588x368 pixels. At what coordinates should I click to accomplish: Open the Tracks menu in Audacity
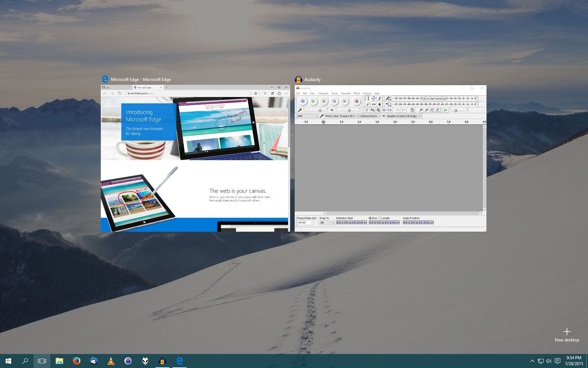(x=335, y=93)
